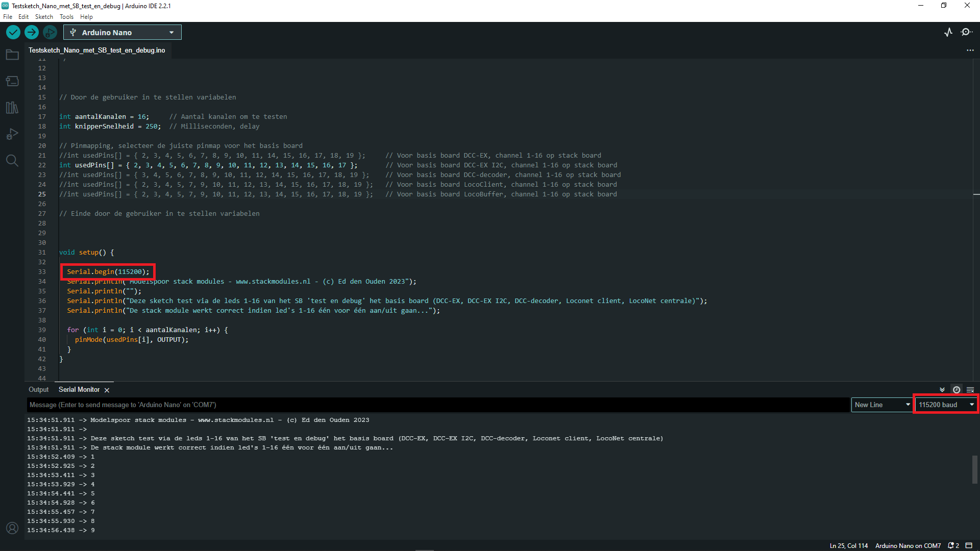980x551 pixels.
Task: Clear the Serial Monitor output
Action: point(971,389)
